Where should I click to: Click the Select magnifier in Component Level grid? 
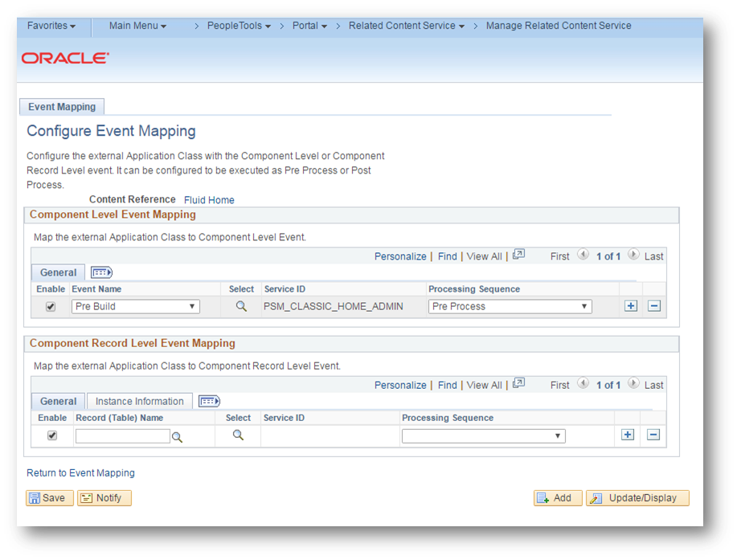click(x=240, y=306)
